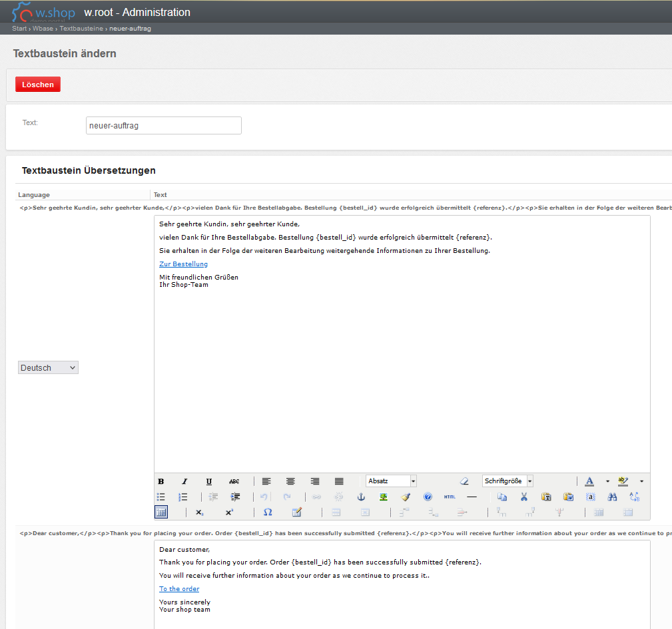The image size is (672, 629).
Task: Apply the current text color (A button)
Action: click(x=589, y=481)
